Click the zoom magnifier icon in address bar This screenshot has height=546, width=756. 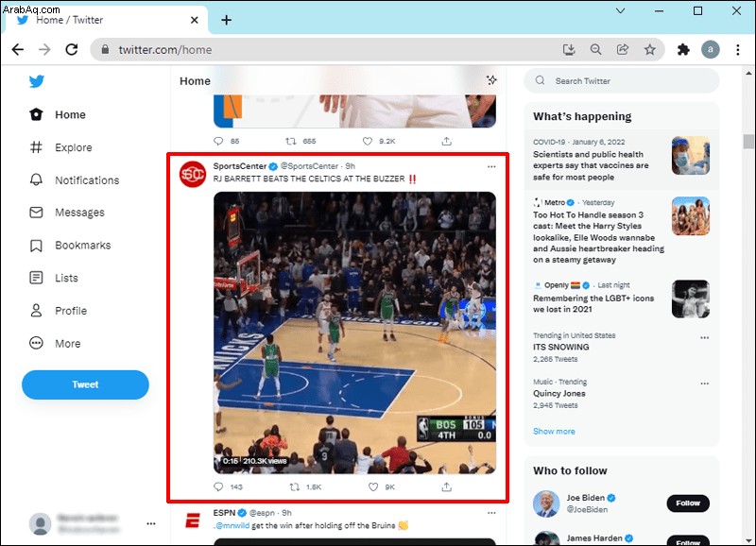coord(596,49)
